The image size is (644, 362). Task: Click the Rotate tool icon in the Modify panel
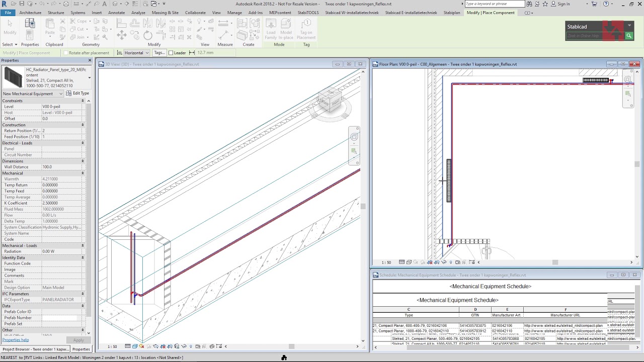point(148,35)
